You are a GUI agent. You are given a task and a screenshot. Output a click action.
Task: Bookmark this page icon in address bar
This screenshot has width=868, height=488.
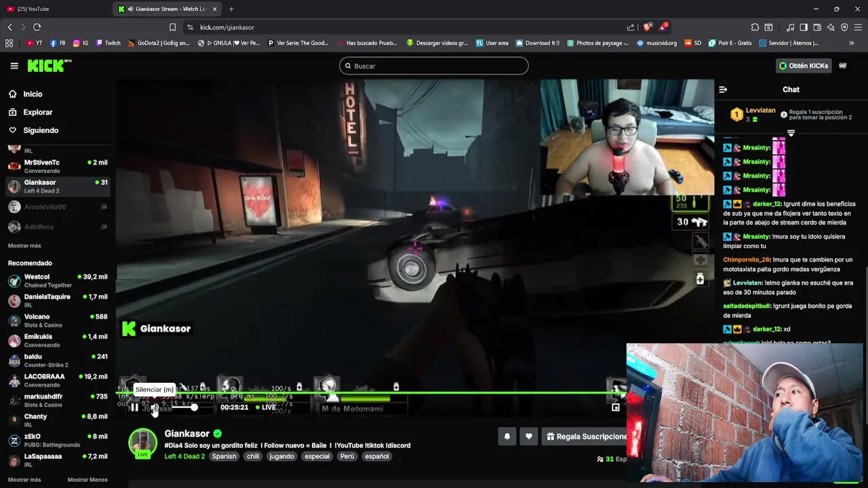point(173,27)
